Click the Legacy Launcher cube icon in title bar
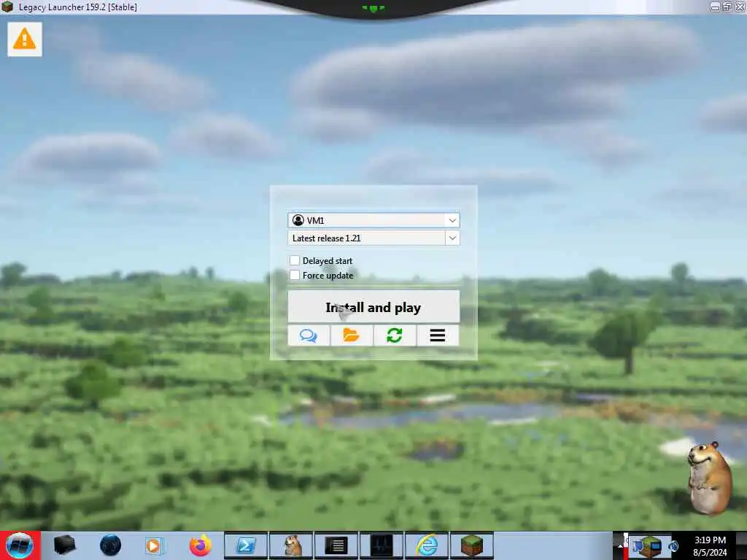Viewport: 747px width, 560px height. click(7, 7)
